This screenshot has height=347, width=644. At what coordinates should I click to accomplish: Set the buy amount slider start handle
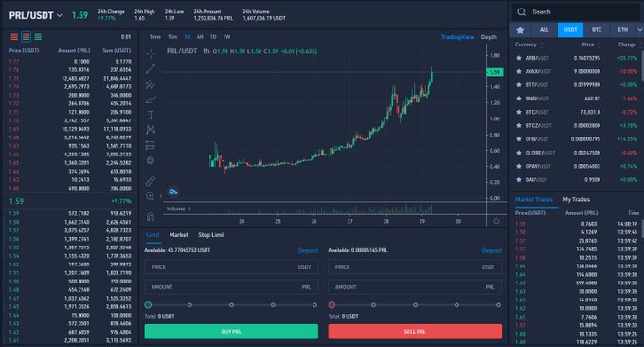(x=148, y=305)
